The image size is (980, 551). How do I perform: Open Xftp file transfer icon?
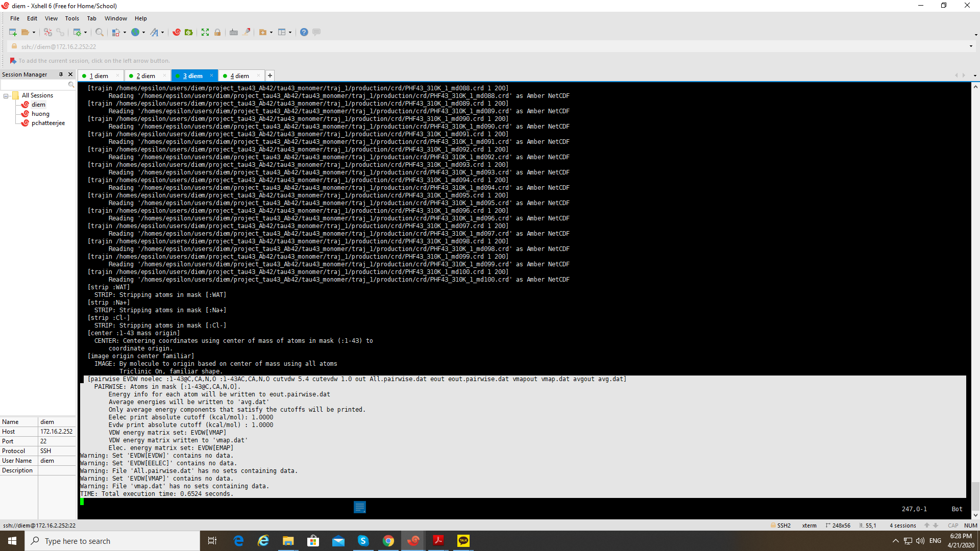click(189, 32)
